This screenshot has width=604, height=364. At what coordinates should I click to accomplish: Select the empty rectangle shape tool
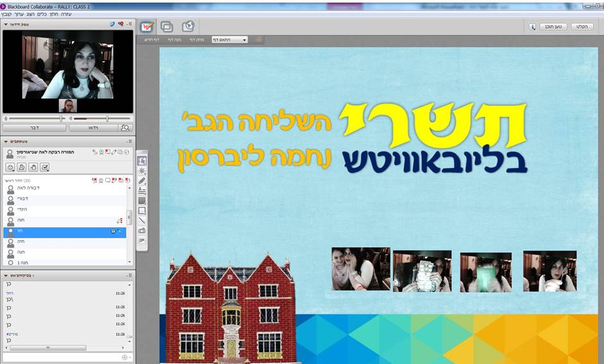point(142,211)
